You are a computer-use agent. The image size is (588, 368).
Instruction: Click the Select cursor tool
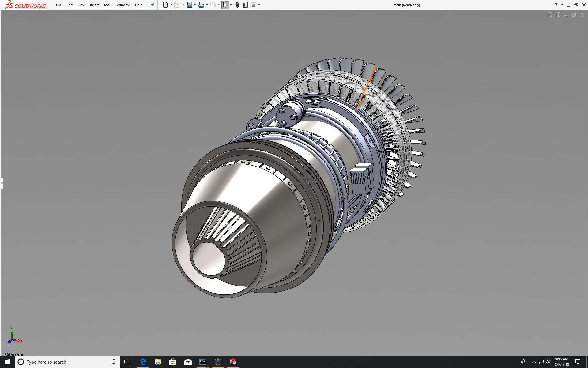coord(225,5)
